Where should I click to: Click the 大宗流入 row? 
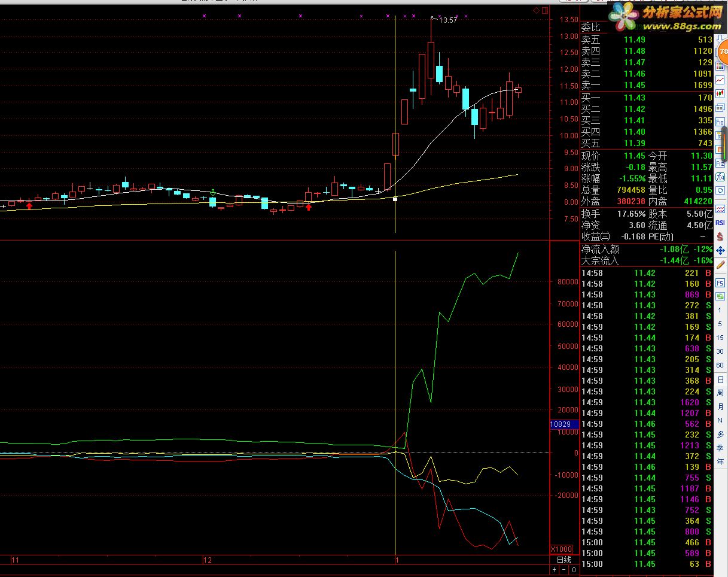pos(647,261)
